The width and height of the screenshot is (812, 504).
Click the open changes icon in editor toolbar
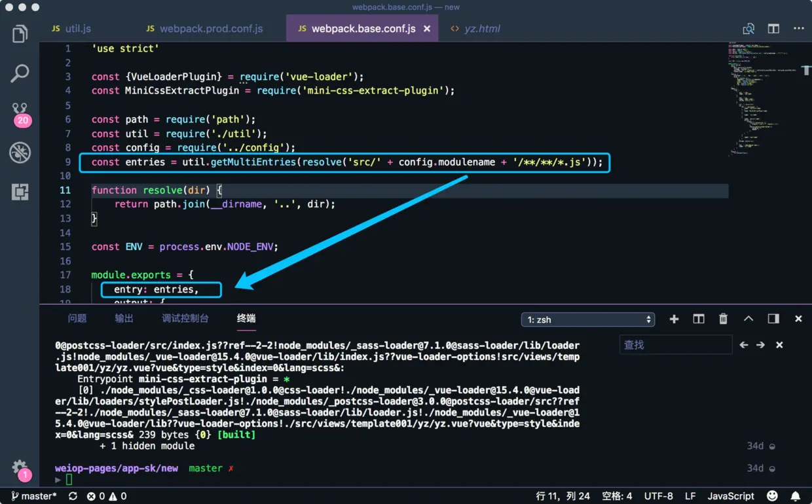[x=748, y=29]
